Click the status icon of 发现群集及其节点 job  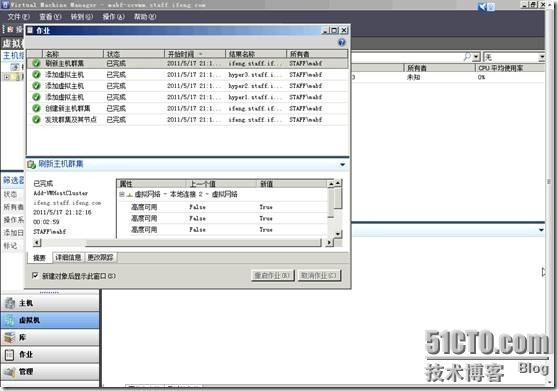pos(36,119)
